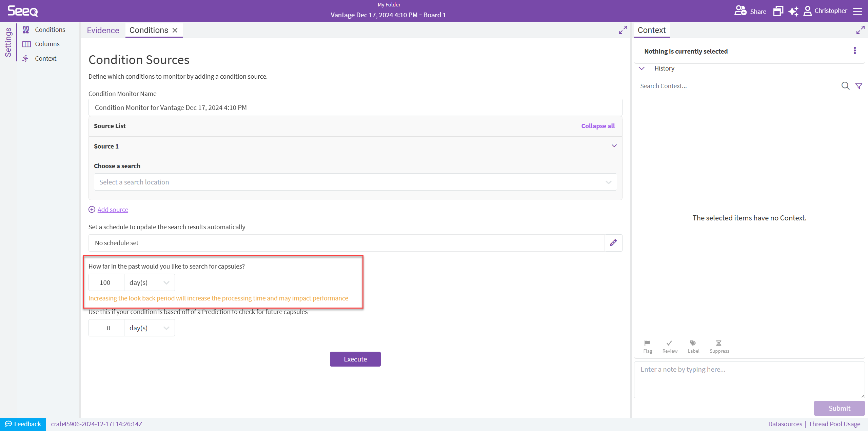Image resolution: width=868 pixels, height=431 pixels.
Task: Click the schedule edit pencil icon
Action: tap(613, 243)
